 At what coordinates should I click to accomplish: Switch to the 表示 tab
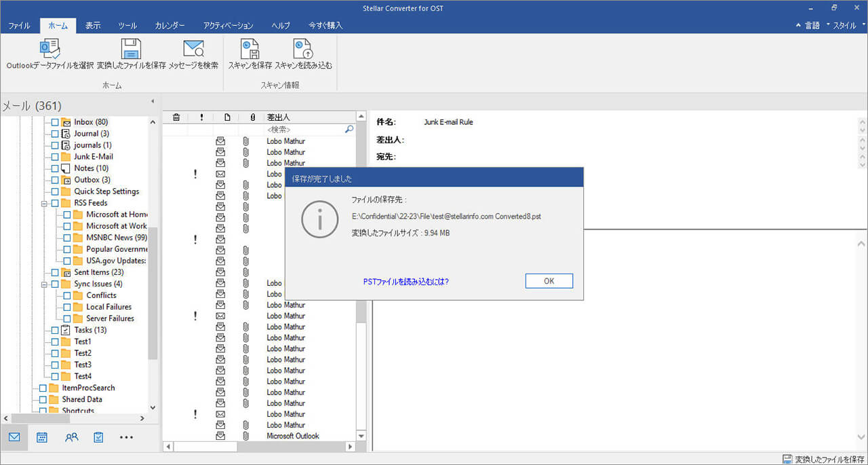(93, 25)
